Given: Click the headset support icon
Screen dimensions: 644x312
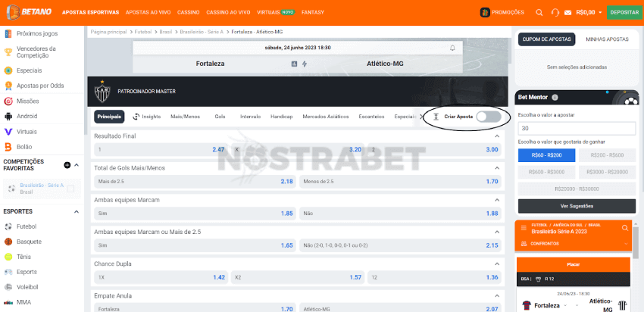Looking at the screenshot, I should [555, 12].
